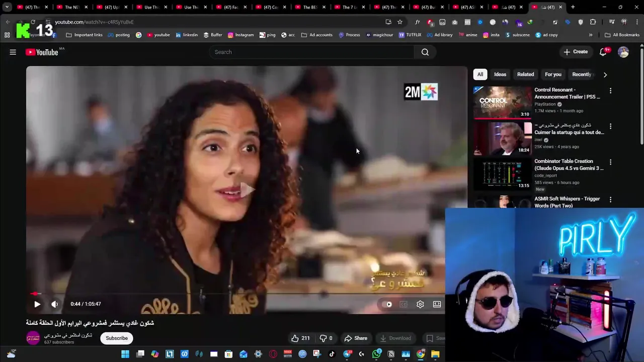Show hidden bookmarks with double chevron
Screen dimensions: 644x362
(x=591, y=35)
